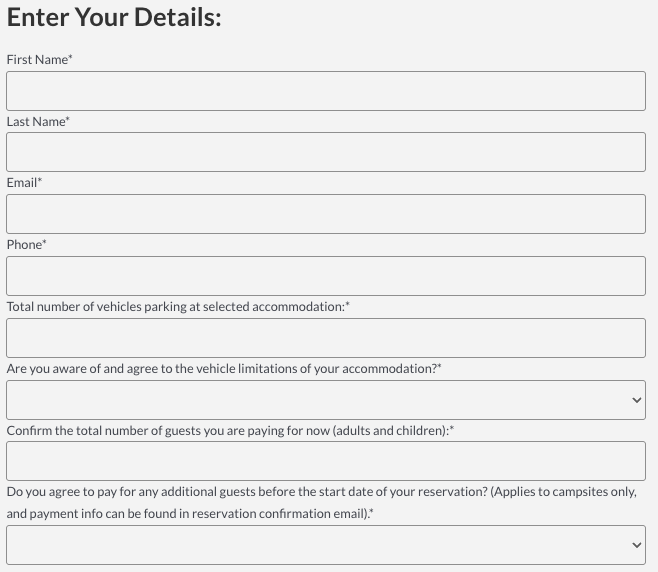Click the First Name input field
Viewport: 658px width, 572px height.
(x=326, y=91)
